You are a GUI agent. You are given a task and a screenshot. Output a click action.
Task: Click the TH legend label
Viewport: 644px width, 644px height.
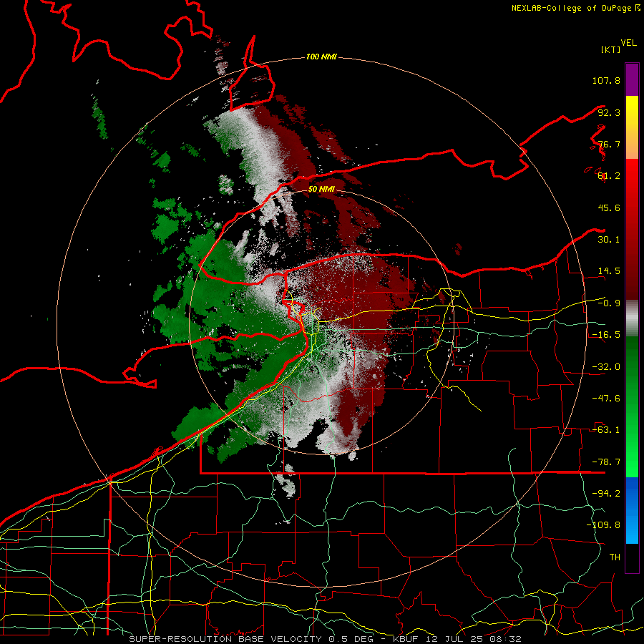615,557
